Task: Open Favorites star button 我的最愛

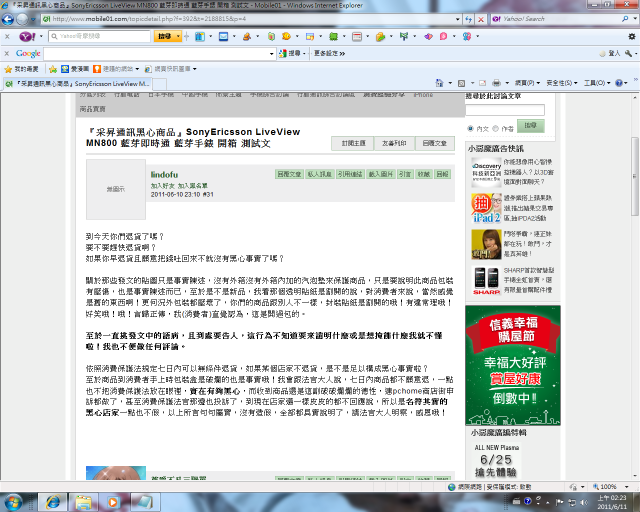Action: [21, 69]
